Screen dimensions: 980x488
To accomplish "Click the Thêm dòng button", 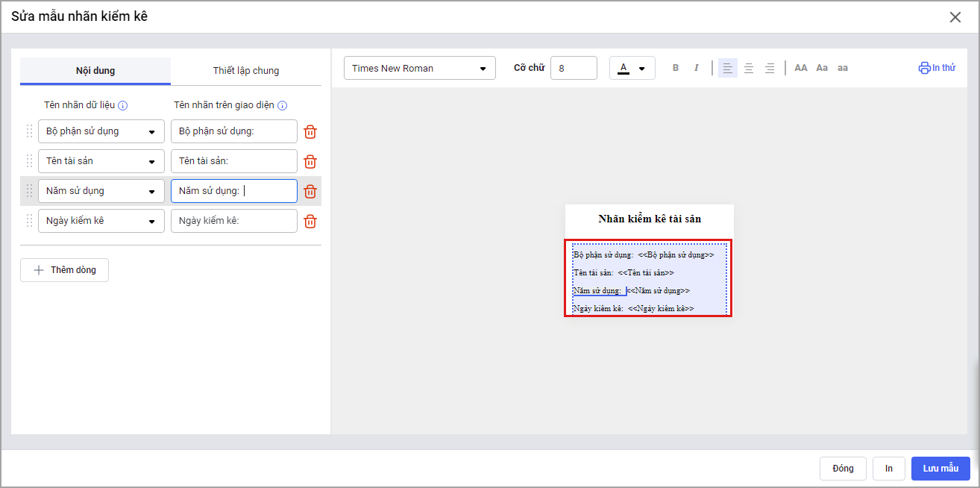I will [65, 270].
